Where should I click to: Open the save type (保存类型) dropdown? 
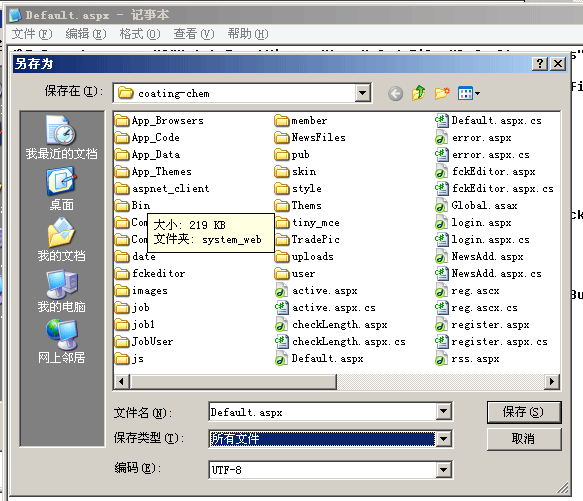click(444, 439)
